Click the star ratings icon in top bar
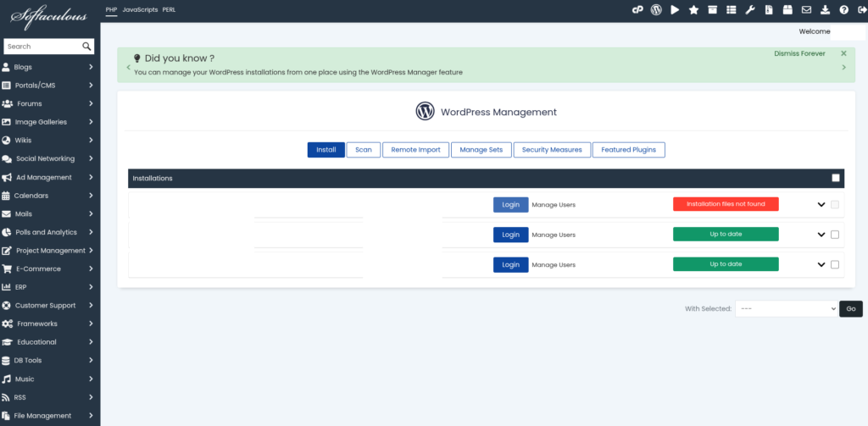Image resolution: width=868 pixels, height=426 pixels. point(693,9)
